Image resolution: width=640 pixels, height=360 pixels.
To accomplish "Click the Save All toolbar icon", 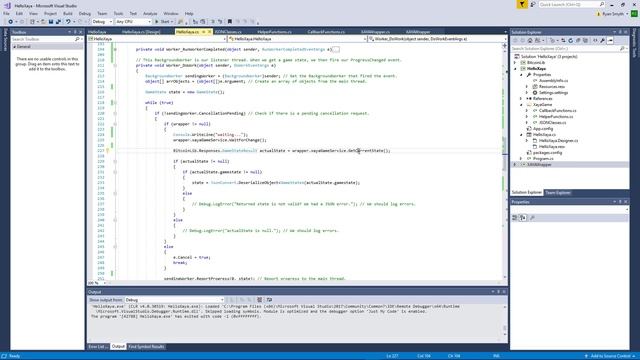I will [x=58, y=22].
